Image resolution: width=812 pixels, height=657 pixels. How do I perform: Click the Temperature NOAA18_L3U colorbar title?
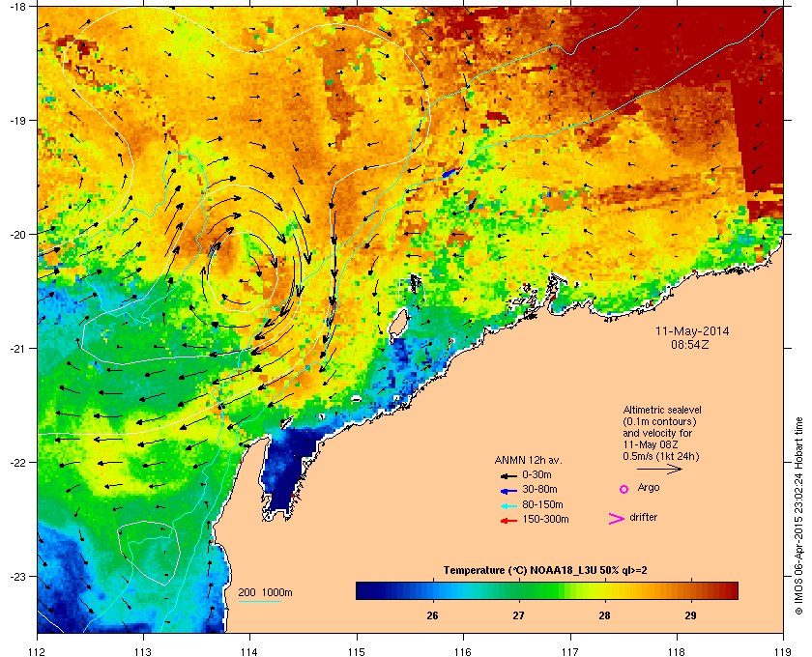click(545, 571)
